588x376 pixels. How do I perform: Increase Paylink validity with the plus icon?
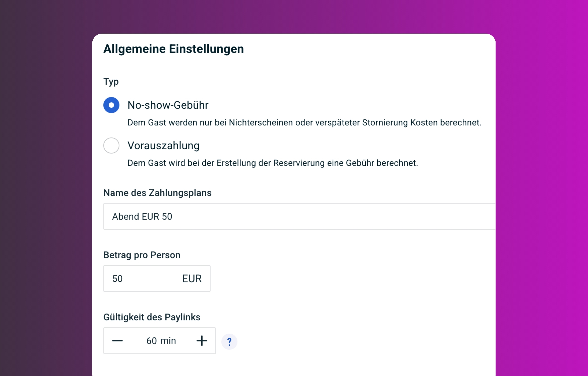(x=202, y=341)
